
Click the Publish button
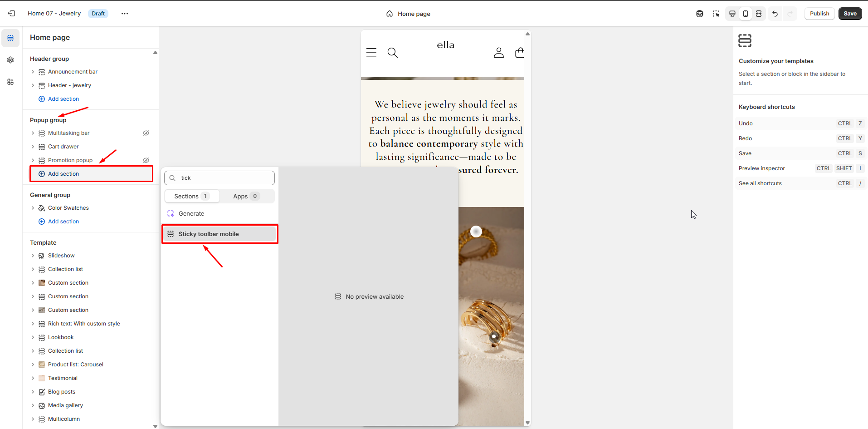[x=819, y=14]
